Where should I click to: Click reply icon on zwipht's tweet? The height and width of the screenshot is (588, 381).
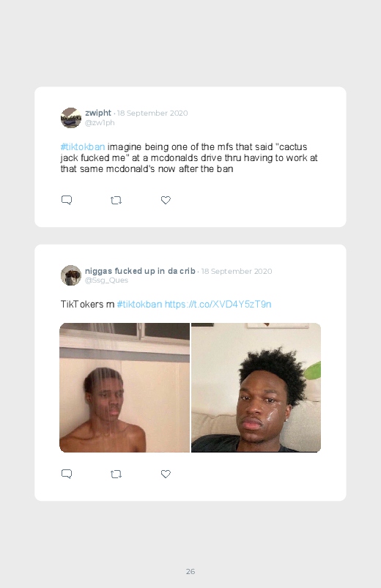(x=67, y=200)
